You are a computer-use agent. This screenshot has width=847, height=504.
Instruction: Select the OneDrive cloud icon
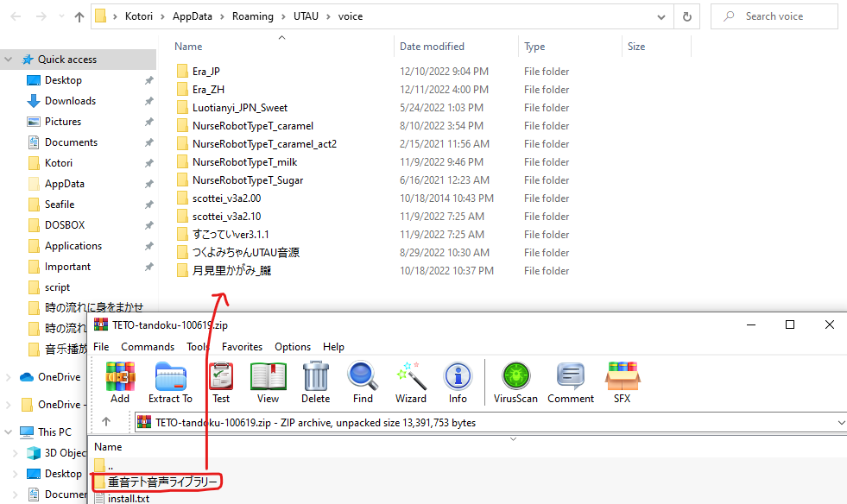pos(27,377)
